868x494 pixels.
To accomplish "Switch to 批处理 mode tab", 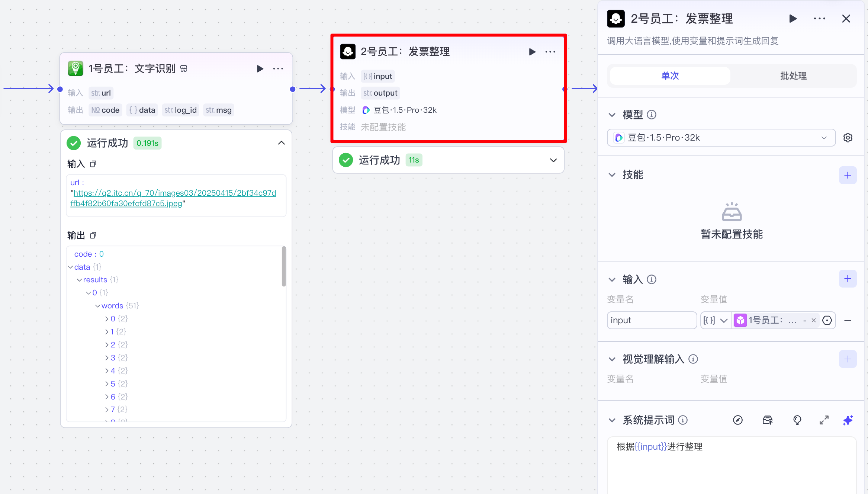I will click(x=793, y=76).
